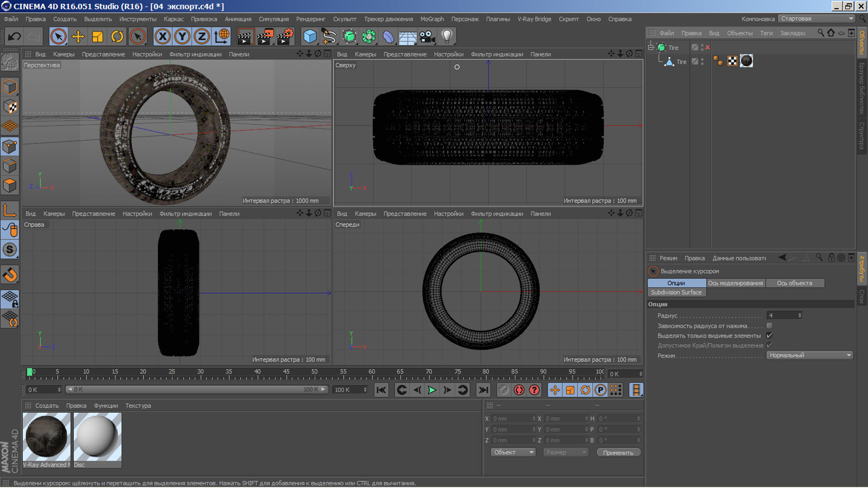Click frame 50 on timeline ruler
Screen dimensions: 868x488
[314, 372]
